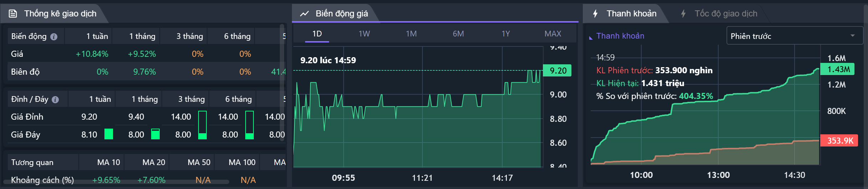Screen dimensions: 868x189
Task: Click the Thanh khoản lightning bolt icon
Action: coord(595,14)
